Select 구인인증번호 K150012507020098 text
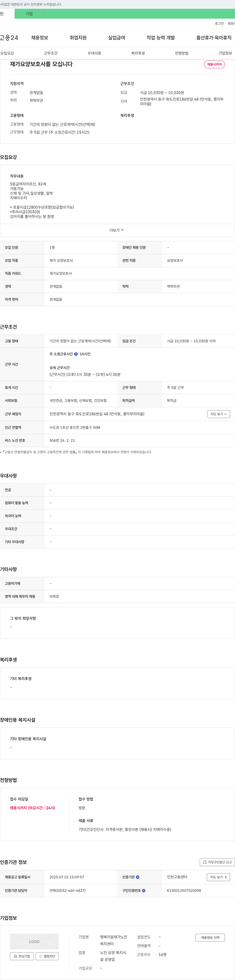Screen dimensions: 235x980 pos(184,891)
